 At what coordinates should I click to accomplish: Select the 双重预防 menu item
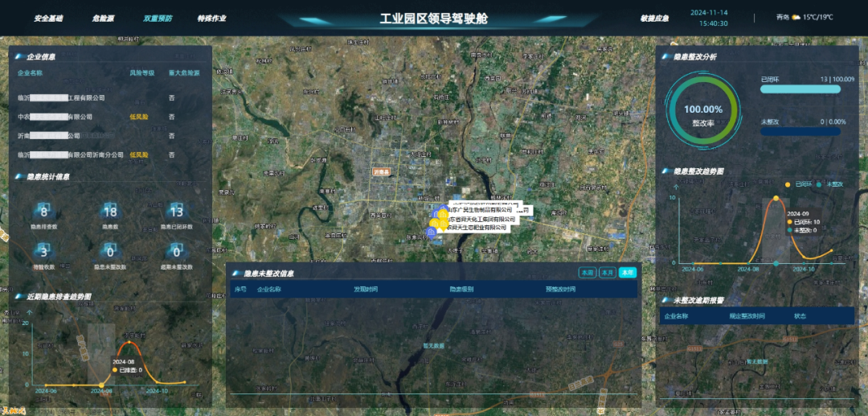coord(158,18)
